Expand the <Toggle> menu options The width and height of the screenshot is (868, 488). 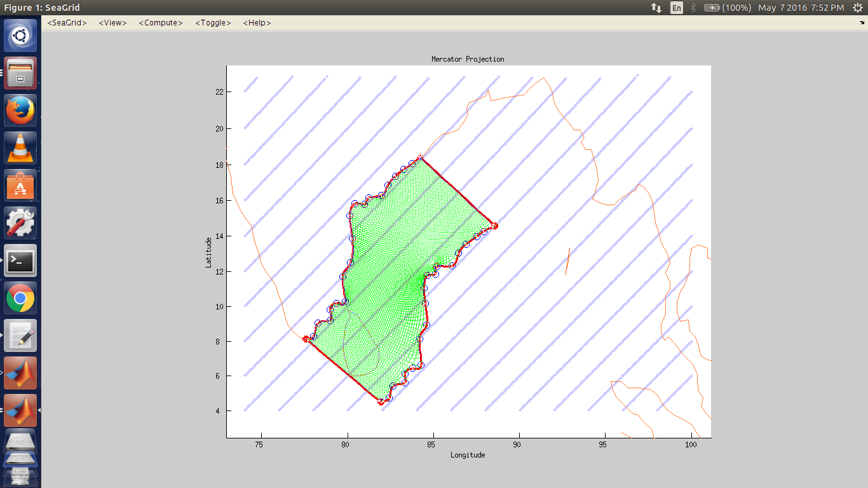click(213, 23)
